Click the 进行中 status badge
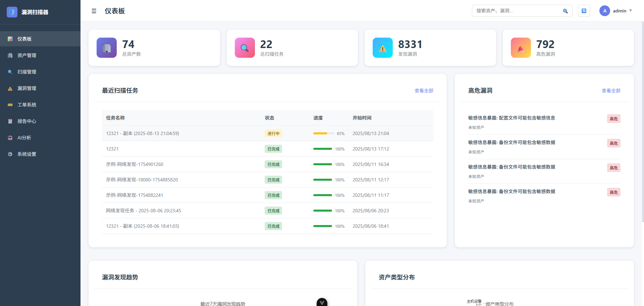Viewport: 644px width, 306px height. tap(273, 133)
